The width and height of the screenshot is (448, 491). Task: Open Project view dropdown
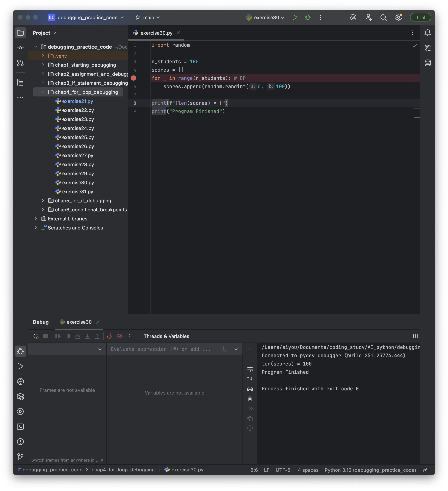(x=44, y=33)
